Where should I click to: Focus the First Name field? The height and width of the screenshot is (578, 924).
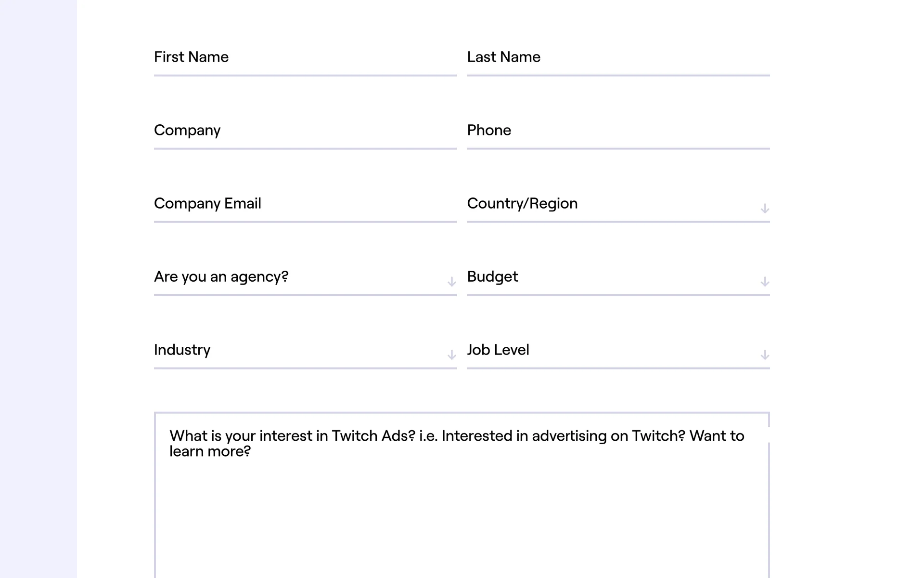[x=305, y=57]
